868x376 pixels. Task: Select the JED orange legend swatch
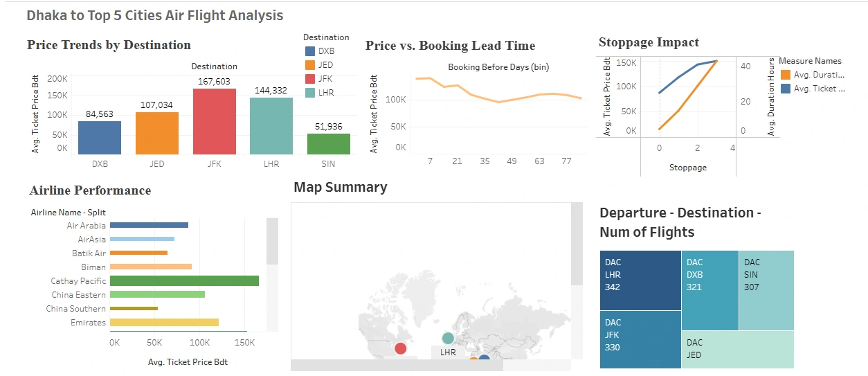tap(309, 65)
